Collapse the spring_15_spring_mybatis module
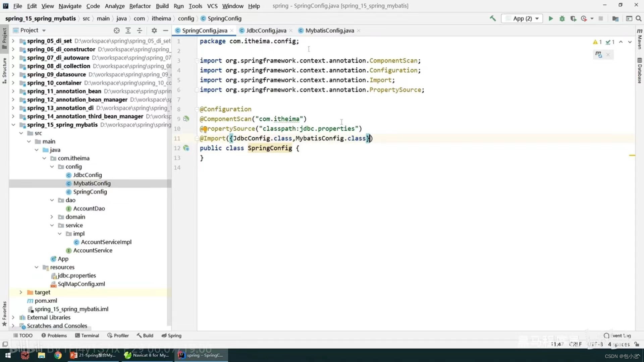The height and width of the screenshot is (362, 644). pyautogui.click(x=13, y=125)
